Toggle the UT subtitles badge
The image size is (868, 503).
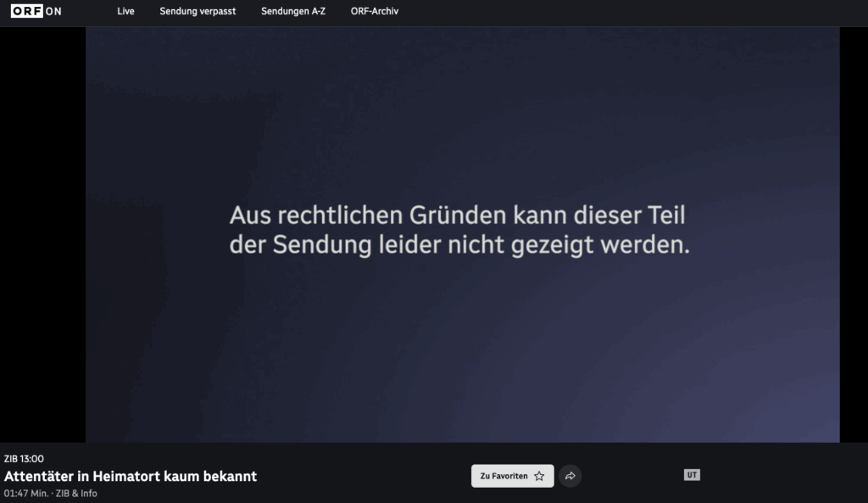coord(692,475)
